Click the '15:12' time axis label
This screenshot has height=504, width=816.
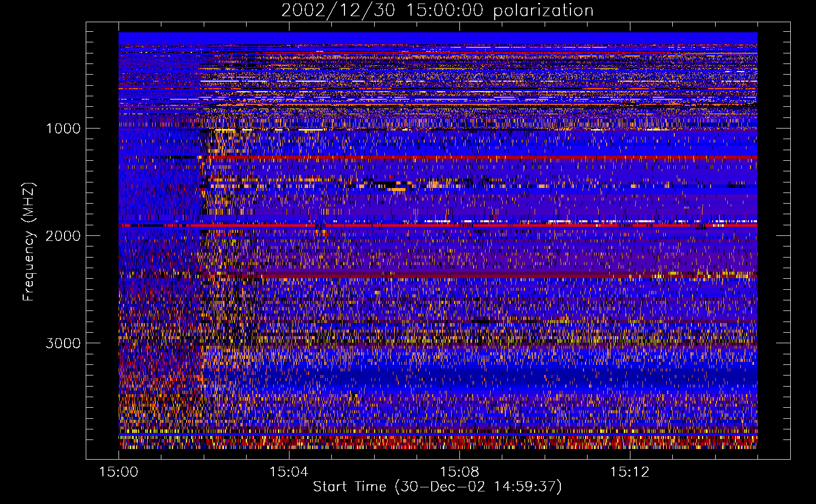coord(629,472)
